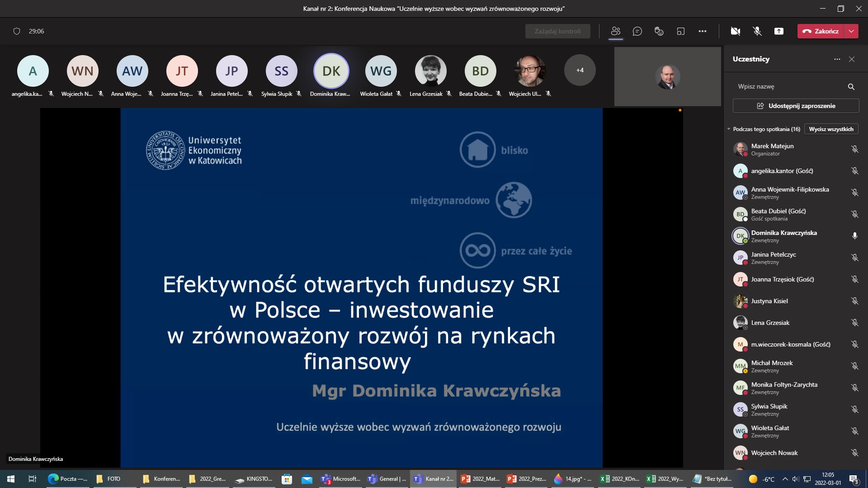Image resolution: width=868 pixels, height=488 pixels.
Task: Toggle mute for Lena Grzesiak
Action: pyautogui.click(x=855, y=323)
